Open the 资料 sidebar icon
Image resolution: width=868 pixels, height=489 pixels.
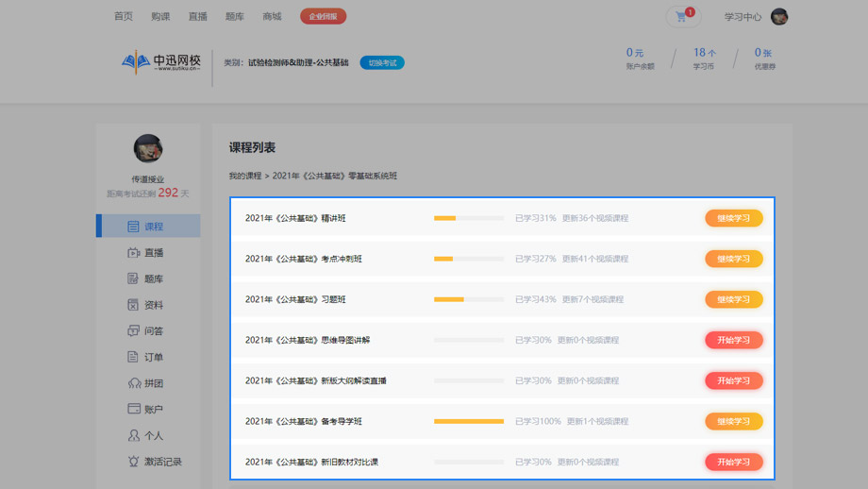pyautogui.click(x=133, y=305)
